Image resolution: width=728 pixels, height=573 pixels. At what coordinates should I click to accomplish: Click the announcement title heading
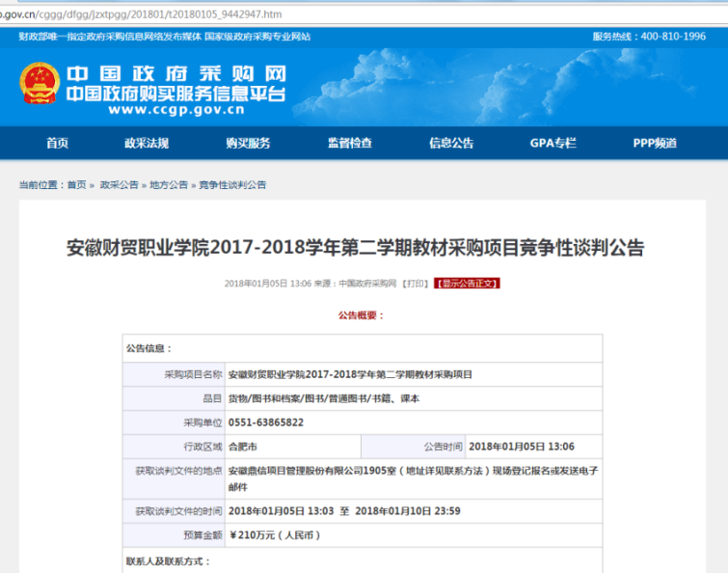pyautogui.click(x=355, y=247)
